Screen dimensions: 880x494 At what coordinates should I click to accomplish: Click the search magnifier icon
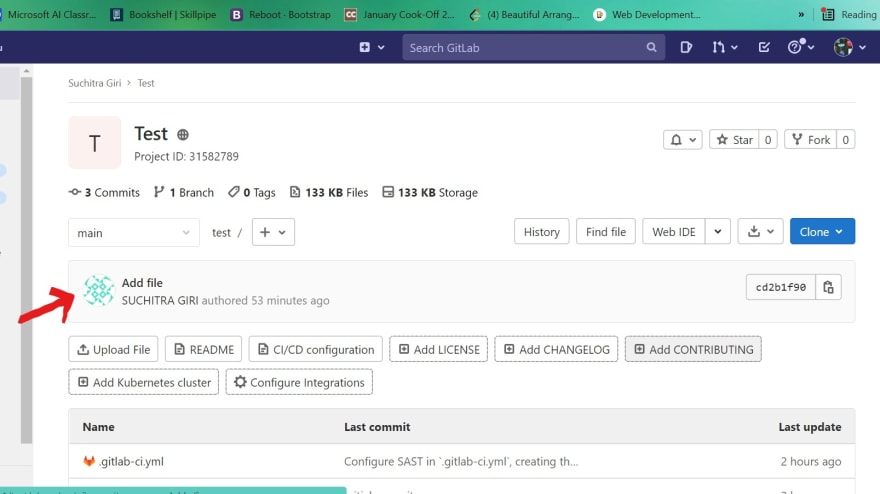(651, 48)
